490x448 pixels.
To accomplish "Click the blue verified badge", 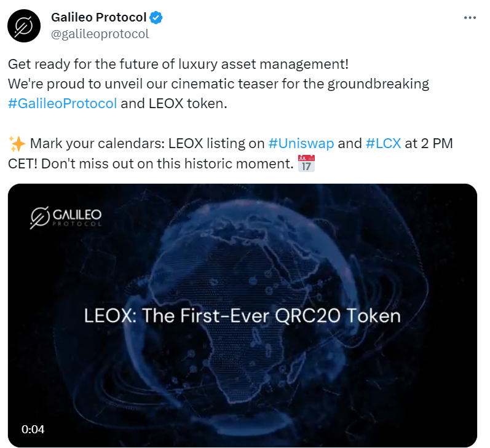I will [157, 18].
